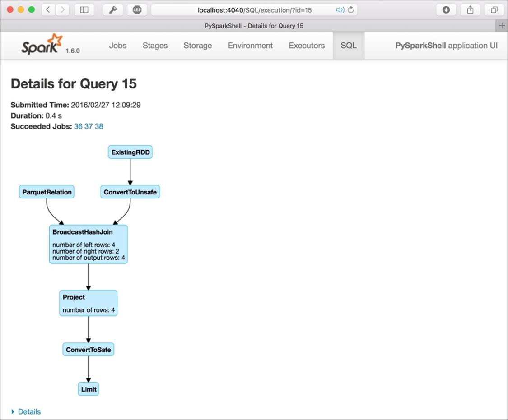Switch to the Jobs tab

[x=117, y=46]
